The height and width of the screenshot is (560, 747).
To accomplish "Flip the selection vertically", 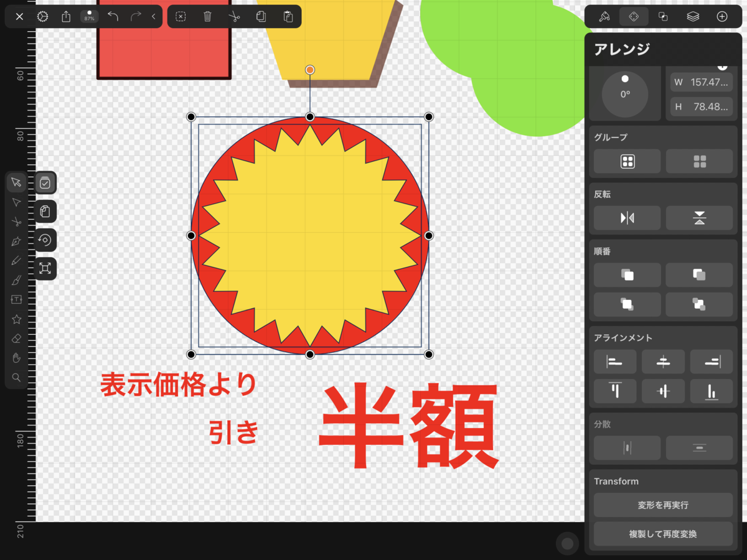I will pos(700,218).
